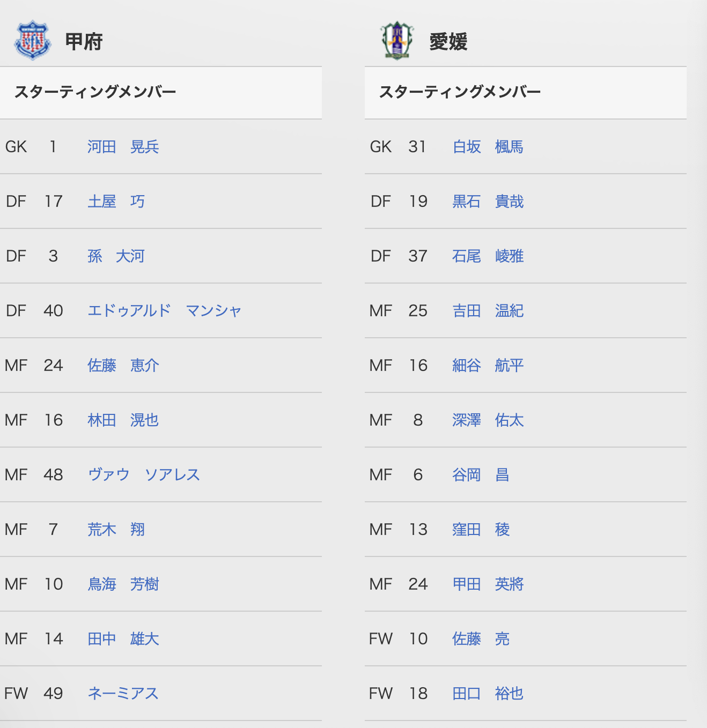Click Ehime goalkeeper 白坂 楓馬
The width and height of the screenshot is (707, 728).
[x=488, y=147]
